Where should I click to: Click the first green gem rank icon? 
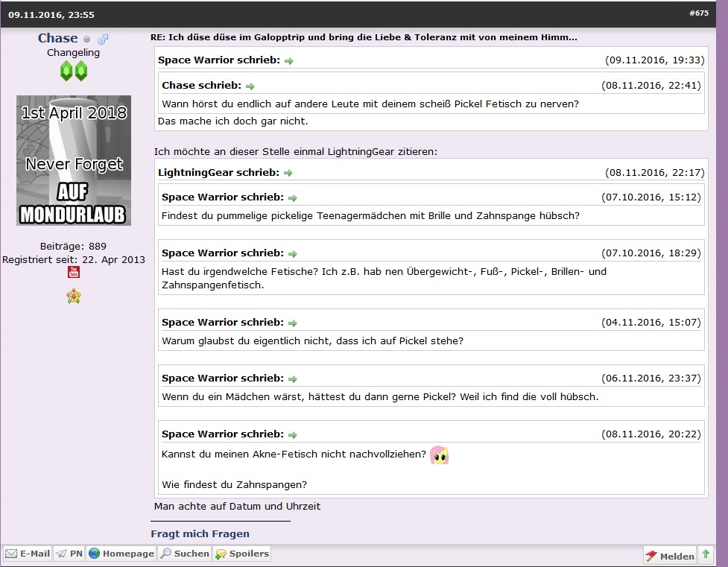66,71
